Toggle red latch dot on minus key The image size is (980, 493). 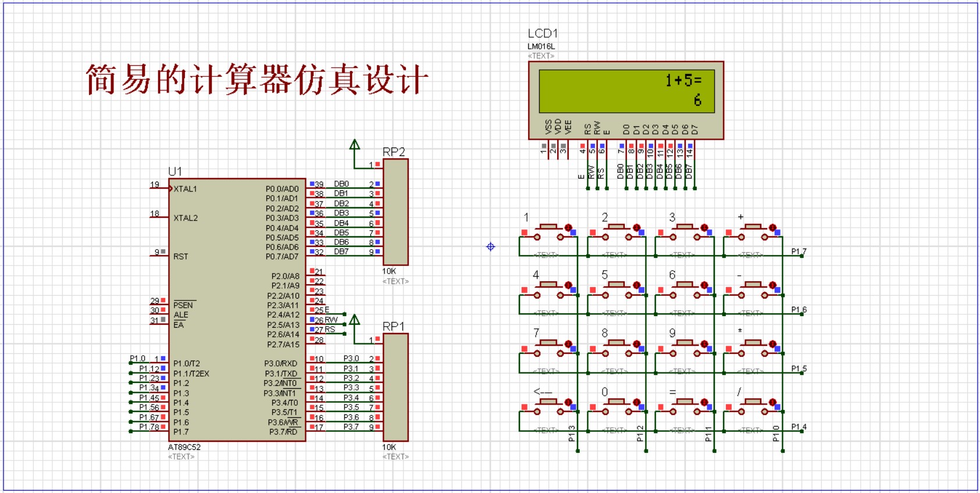pyautogui.click(x=772, y=285)
